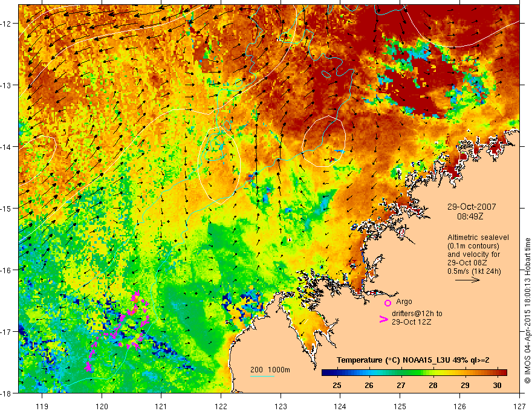Click the latitude axis label '-13'
The width and height of the screenshot is (532, 411).
[6, 85]
